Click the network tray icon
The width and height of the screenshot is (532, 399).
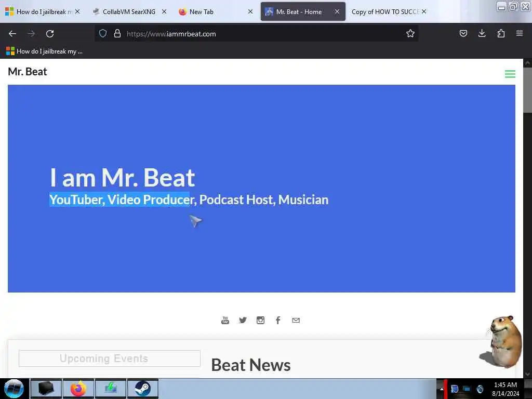point(467,389)
